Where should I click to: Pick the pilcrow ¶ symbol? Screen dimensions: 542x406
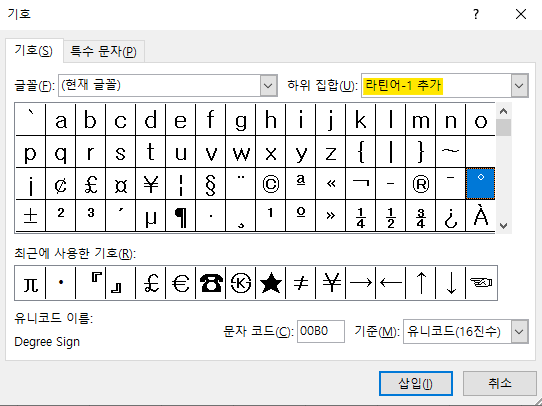(x=180, y=216)
